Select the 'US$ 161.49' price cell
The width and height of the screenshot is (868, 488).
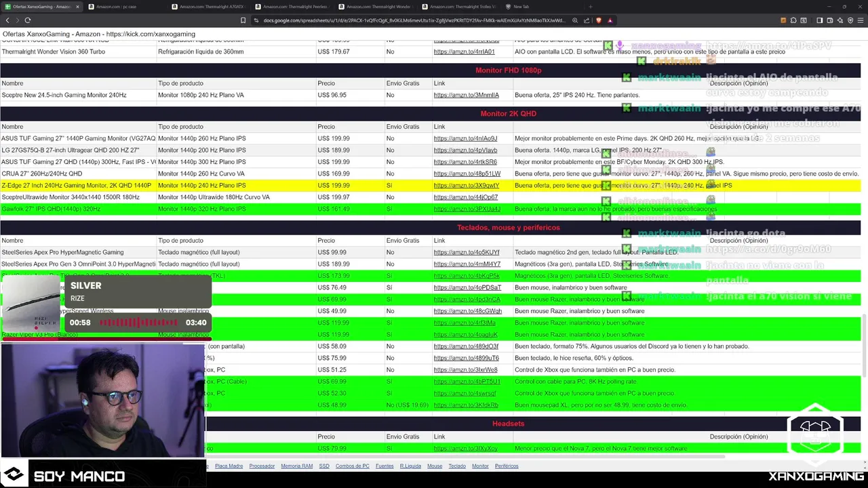click(350, 209)
